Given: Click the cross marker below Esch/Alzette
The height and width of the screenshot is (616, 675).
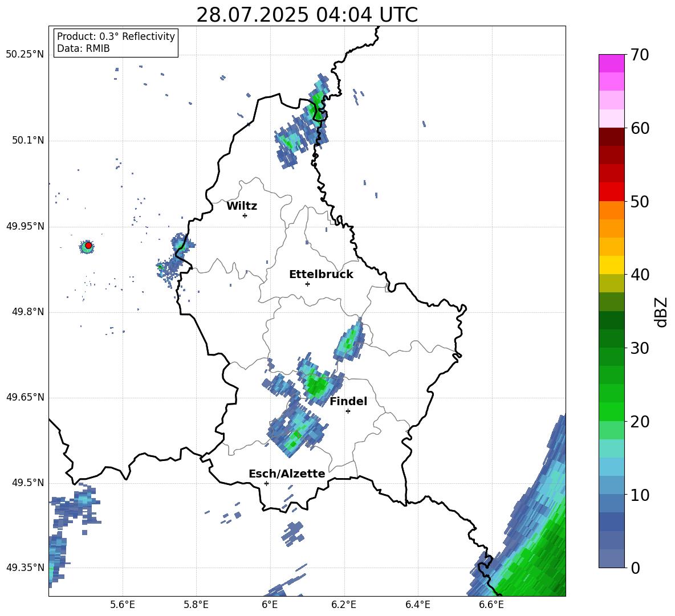Looking at the screenshot, I should pyautogui.click(x=266, y=483).
